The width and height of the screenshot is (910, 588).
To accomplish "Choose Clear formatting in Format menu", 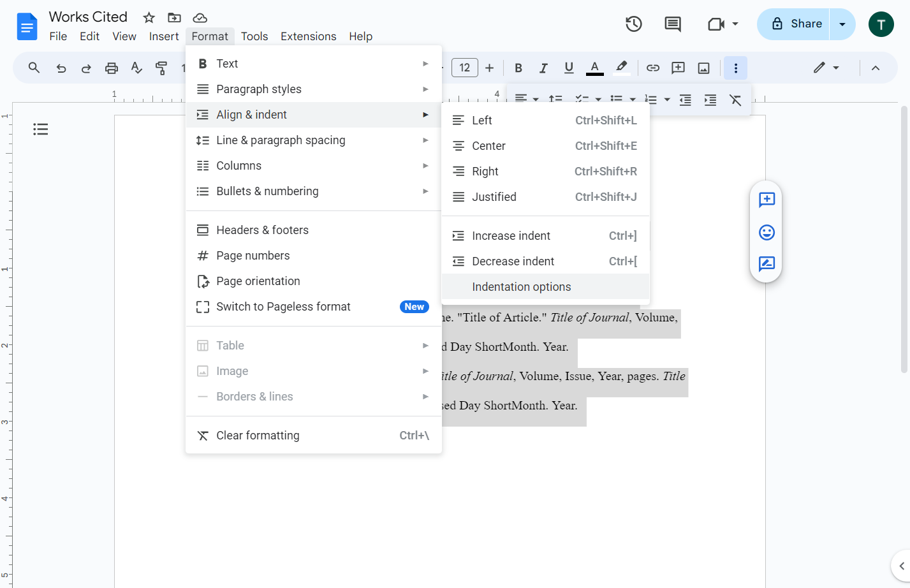I will tap(313, 436).
